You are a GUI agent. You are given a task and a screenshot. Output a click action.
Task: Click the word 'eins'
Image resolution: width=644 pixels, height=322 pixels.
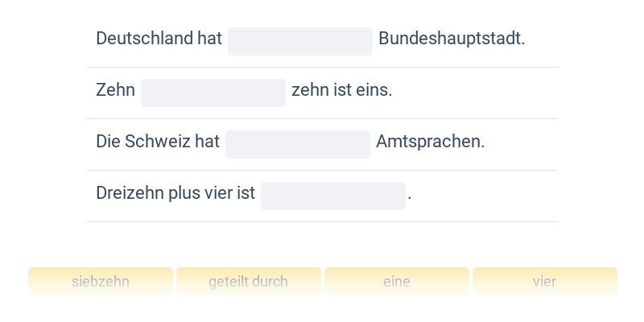374,90
